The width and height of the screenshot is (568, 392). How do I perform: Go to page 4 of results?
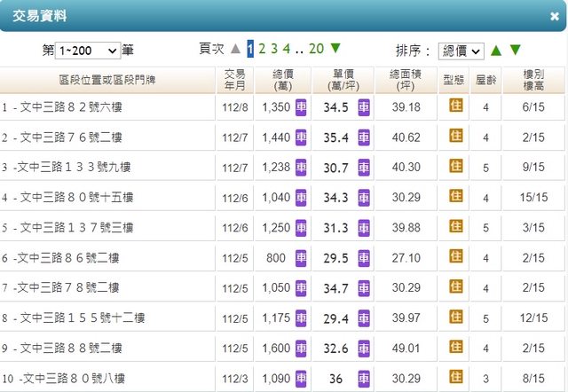(x=286, y=50)
